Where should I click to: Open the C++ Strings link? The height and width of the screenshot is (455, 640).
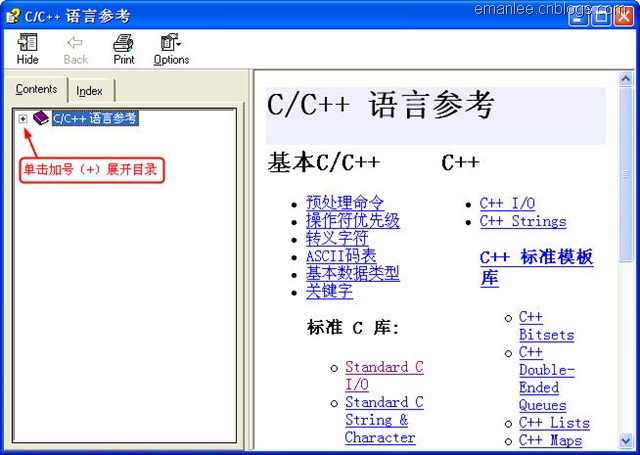coord(523,221)
